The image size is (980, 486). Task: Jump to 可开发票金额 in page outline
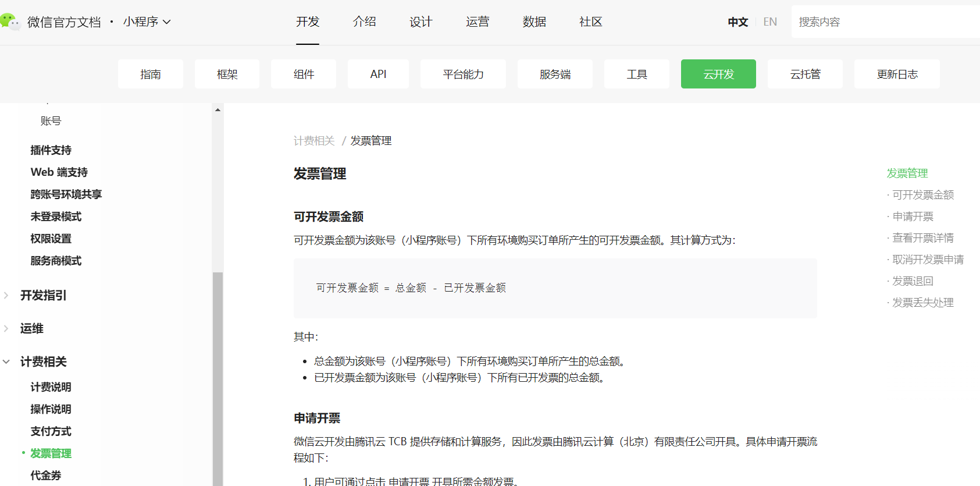click(x=923, y=195)
